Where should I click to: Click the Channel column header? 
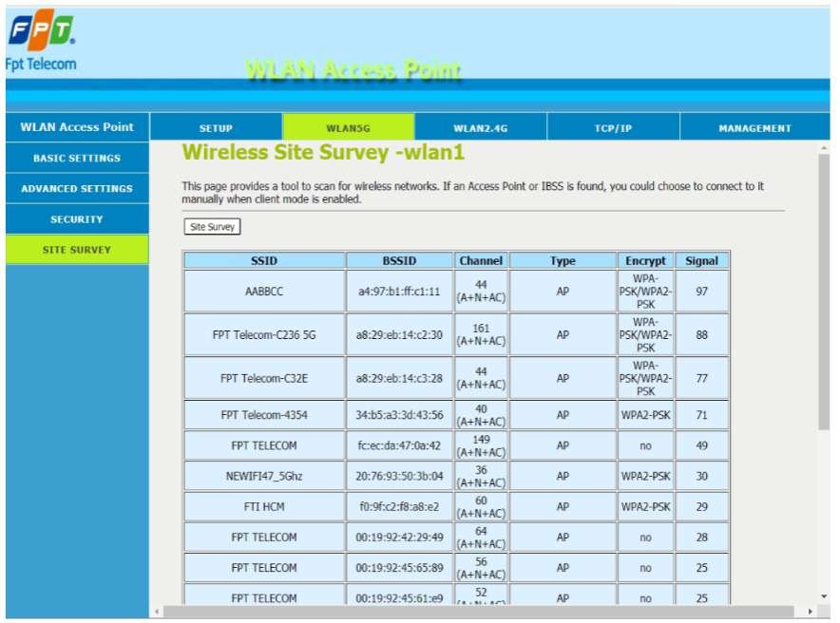tap(481, 260)
